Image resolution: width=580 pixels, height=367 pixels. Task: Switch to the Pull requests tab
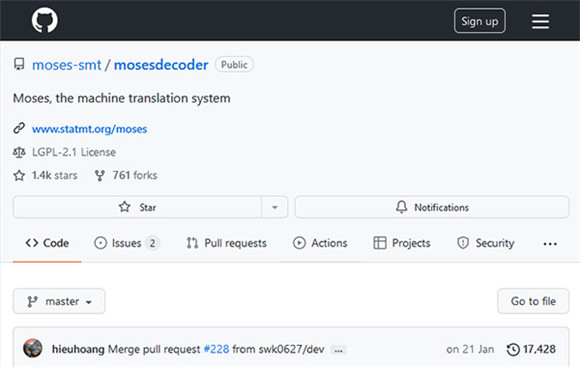click(x=226, y=243)
